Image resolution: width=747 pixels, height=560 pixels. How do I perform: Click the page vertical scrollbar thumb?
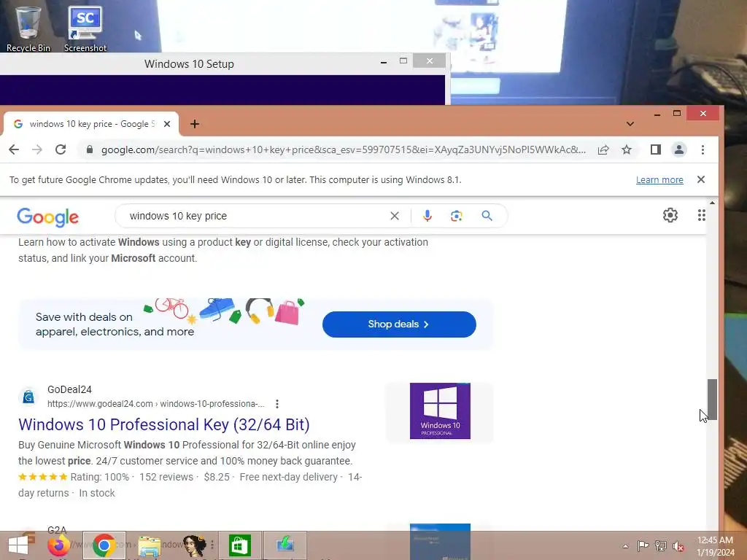712,399
